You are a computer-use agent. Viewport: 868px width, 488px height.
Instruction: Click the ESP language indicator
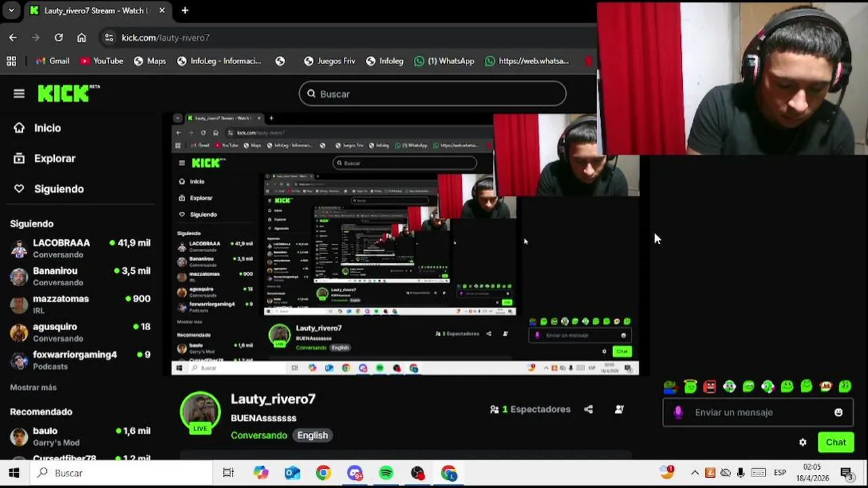click(x=780, y=473)
